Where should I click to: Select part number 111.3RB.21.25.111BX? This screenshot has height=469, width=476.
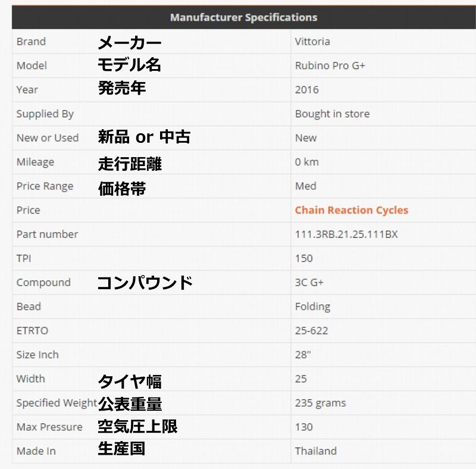click(x=346, y=234)
